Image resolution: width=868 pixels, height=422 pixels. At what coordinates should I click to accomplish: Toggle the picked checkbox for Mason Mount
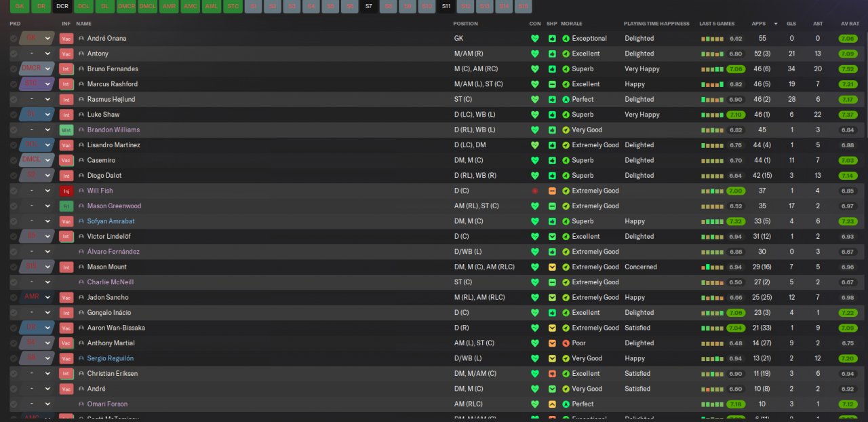pos(14,267)
